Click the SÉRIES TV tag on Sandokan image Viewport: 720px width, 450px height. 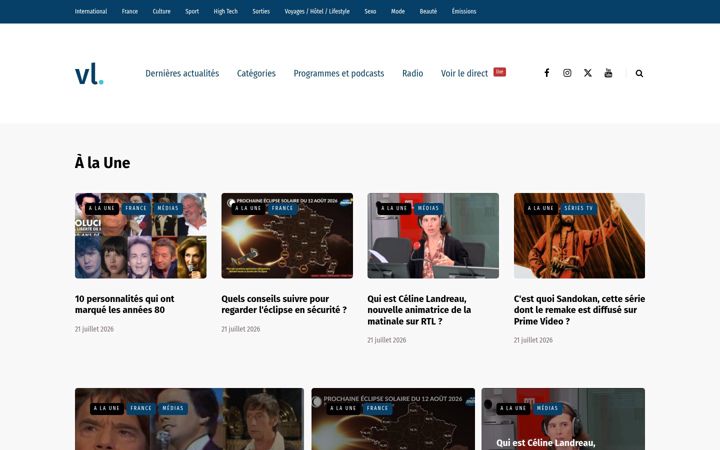pyautogui.click(x=579, y=208)
